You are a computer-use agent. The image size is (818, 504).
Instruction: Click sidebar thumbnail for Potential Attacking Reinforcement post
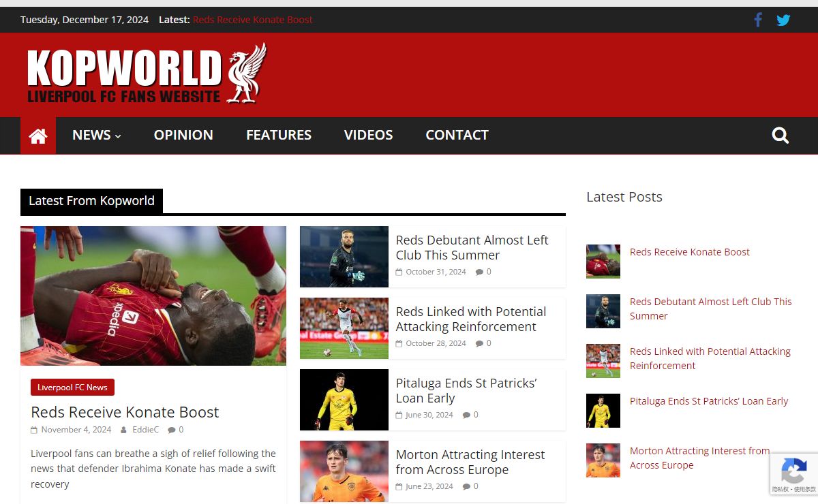click(603, 361)
